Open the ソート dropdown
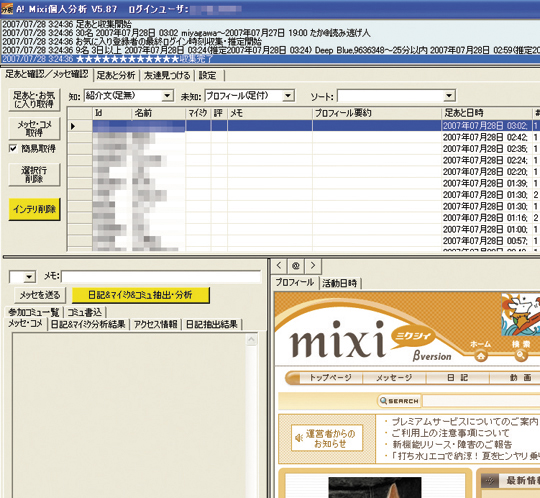The width and height of the screenshot is (540, 498). point(449,95)
